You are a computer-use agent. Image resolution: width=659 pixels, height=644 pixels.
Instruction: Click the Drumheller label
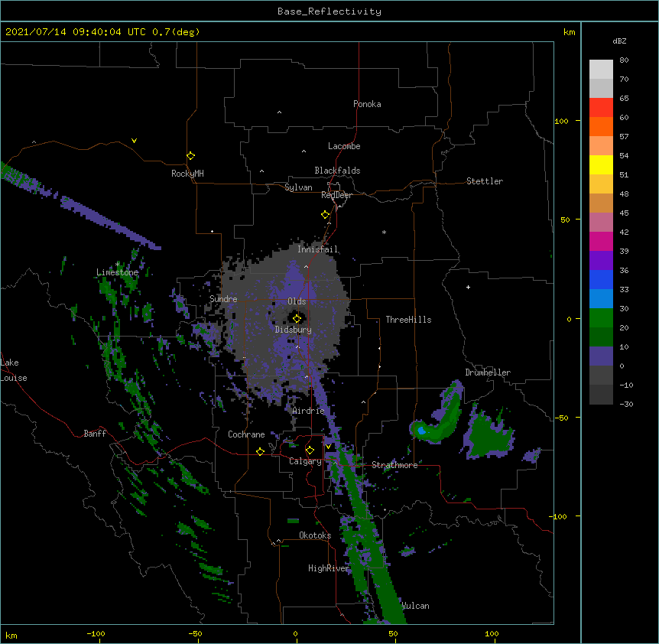[x=488, y=372]
